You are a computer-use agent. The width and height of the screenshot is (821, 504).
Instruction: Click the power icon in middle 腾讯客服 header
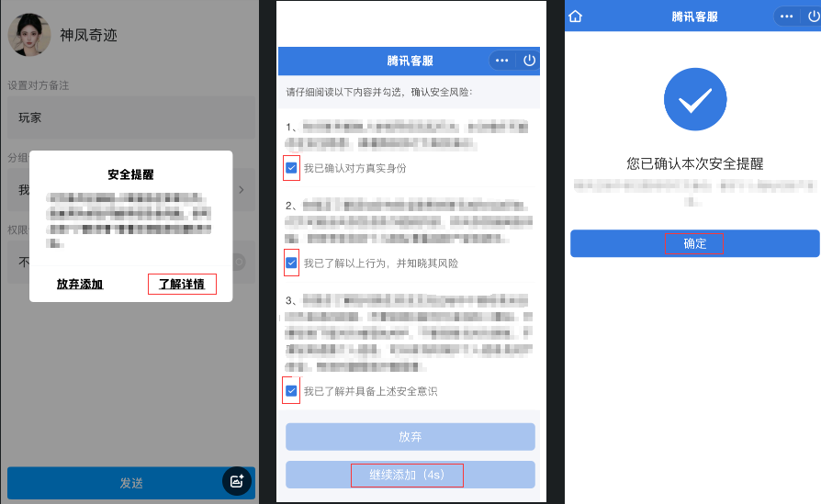tap(529, 61)
